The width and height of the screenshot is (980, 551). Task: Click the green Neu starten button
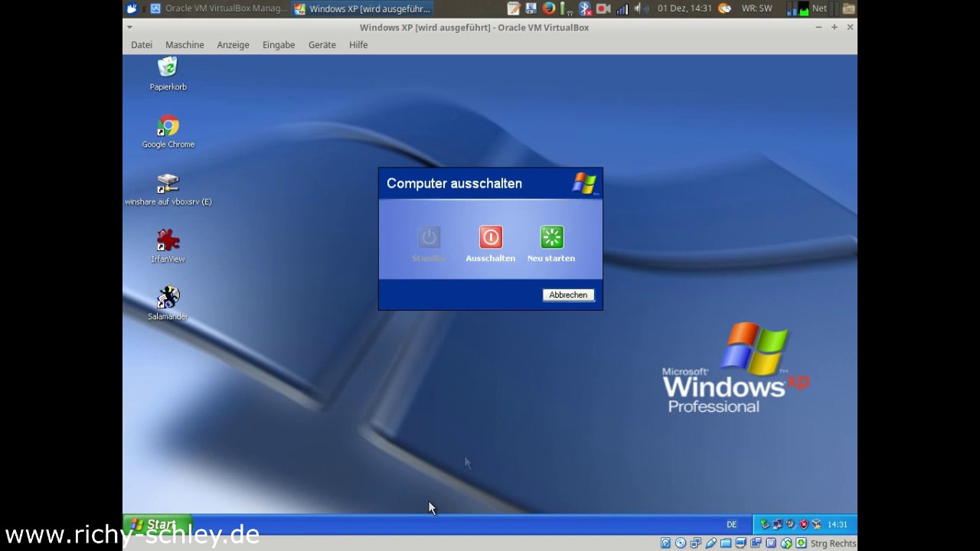pyautogui.click(x=551, y=237)
